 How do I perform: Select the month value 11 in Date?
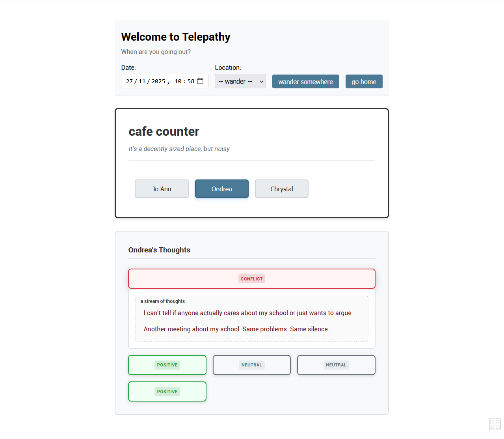[142, 81]
